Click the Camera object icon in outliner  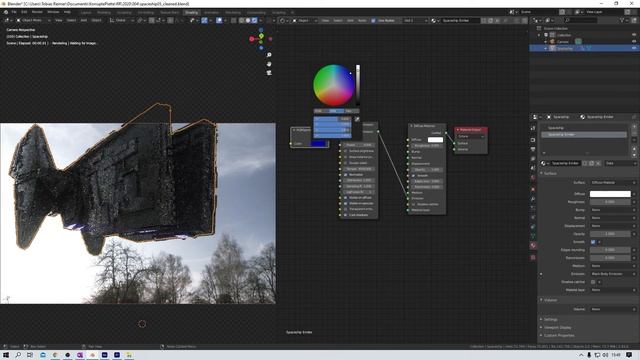coord(552,41)
